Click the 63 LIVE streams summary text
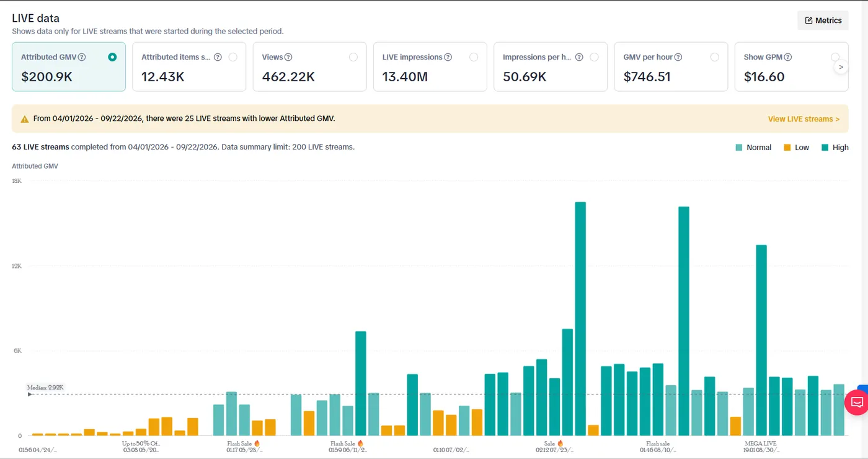868x459 pixels. click(184, 147)
